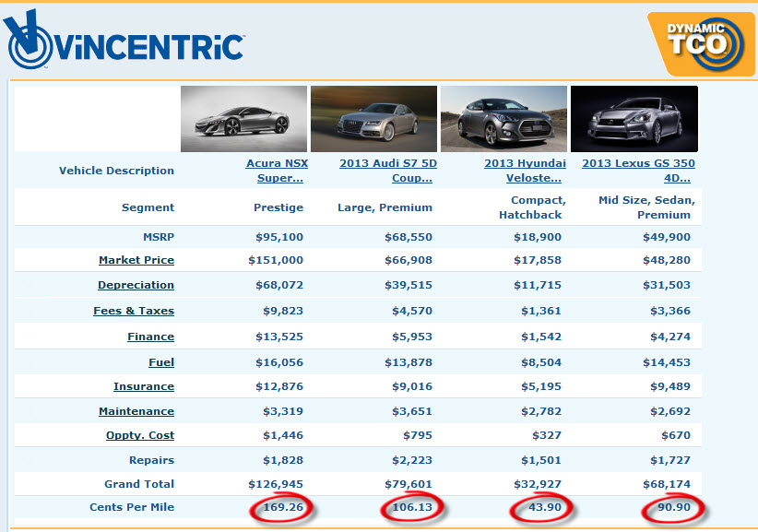The height and width of the screenshot is (532, 758).
Task: Select the $5,195 insurance value
Action: (541, 386)
